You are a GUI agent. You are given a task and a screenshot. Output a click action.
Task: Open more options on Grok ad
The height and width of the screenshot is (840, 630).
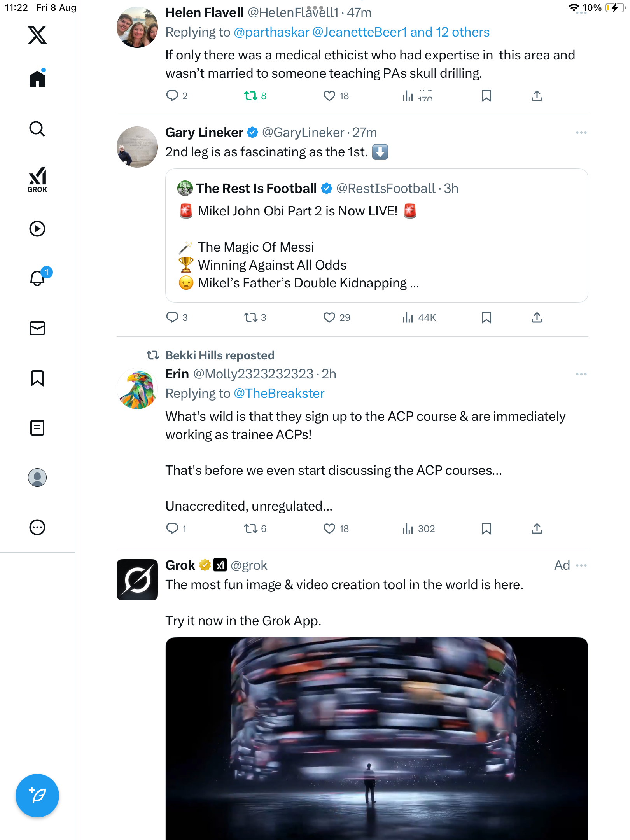[x=581, y=565]
